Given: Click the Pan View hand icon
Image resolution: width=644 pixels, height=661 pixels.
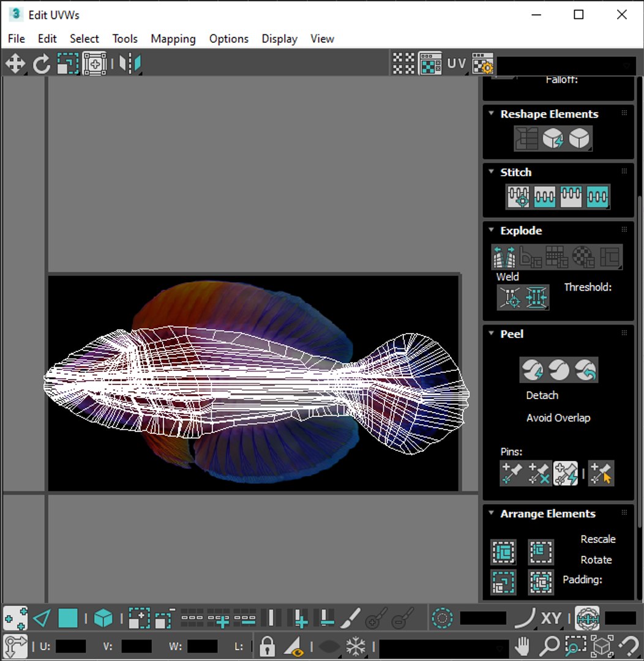Looking at the screenshot, I should click(523, 646).
